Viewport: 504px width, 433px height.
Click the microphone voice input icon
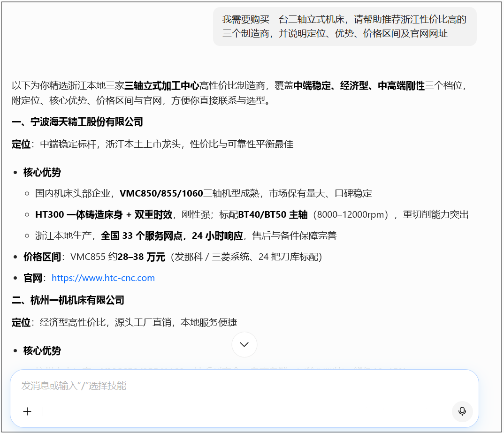[x=462, y=411]
